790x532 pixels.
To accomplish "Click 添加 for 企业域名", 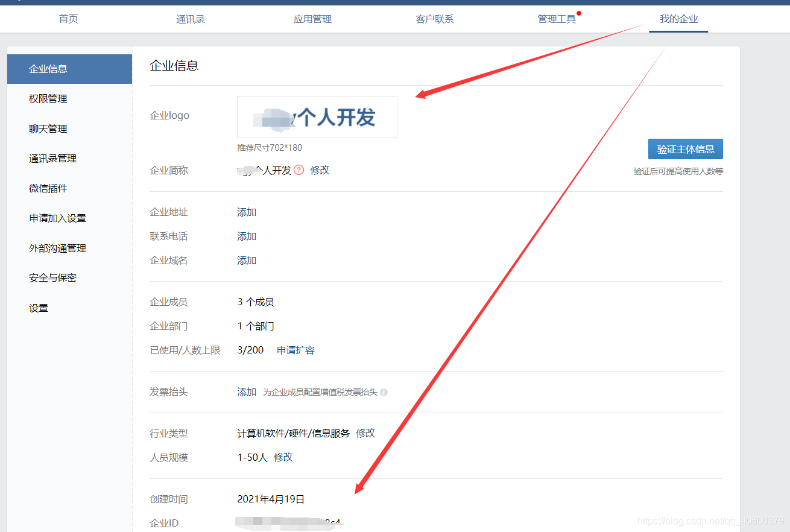I will pos(247,261).
